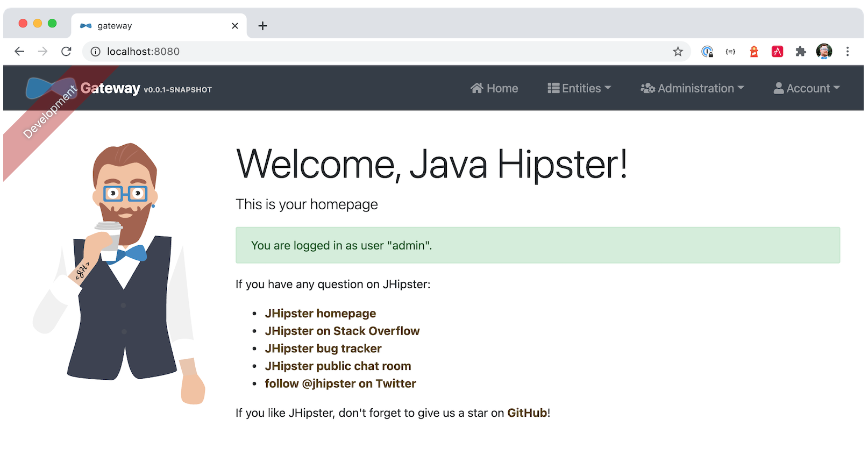This screenshot has height=469, width=868.
Task: Click the JHipster bowtie logo in navbar
Action: tap(51, 88)
